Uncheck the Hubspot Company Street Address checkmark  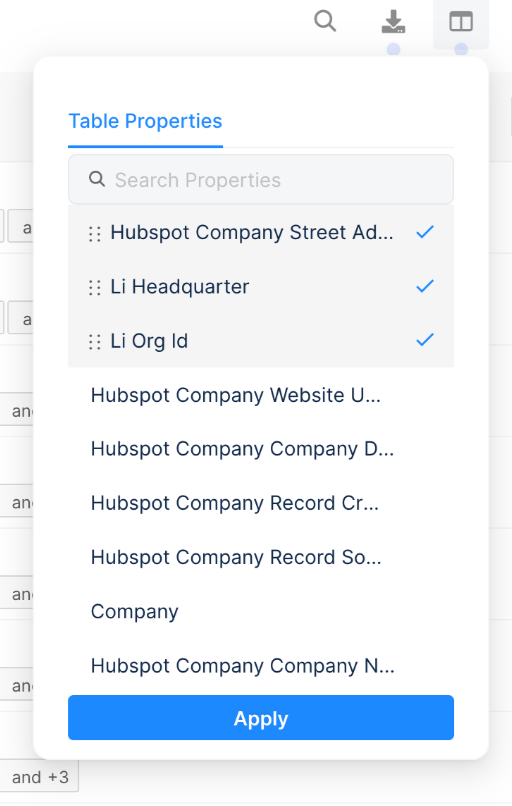[x=425, y=232]
